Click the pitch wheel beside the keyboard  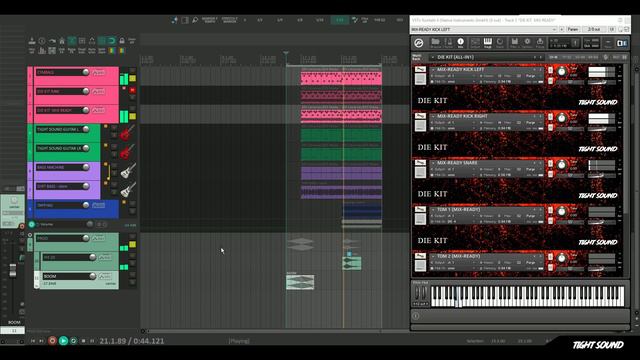tap(417, 293)
